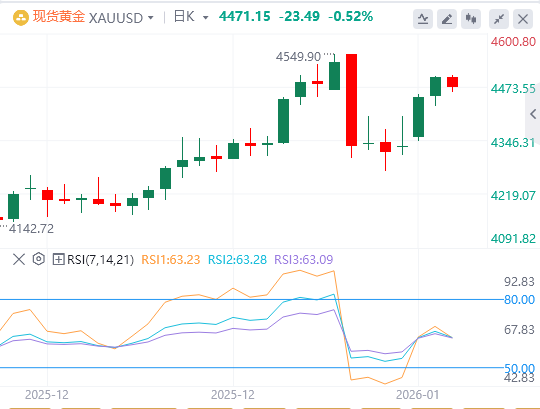Image resolution: width=540 pixels, height=409 pixels.
Task: Click the 4142.72 low price label
Action: point(31,229)
